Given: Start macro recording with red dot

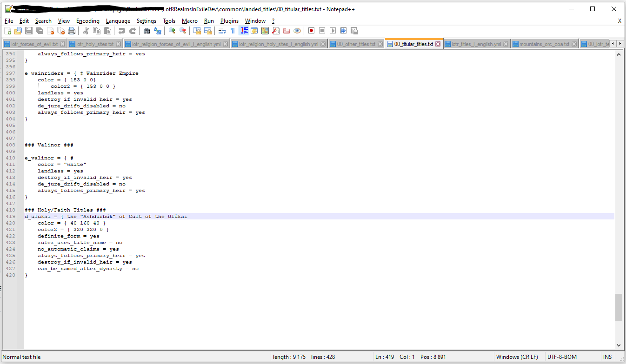Looking at the screenshot, I should tap(311, 31).
